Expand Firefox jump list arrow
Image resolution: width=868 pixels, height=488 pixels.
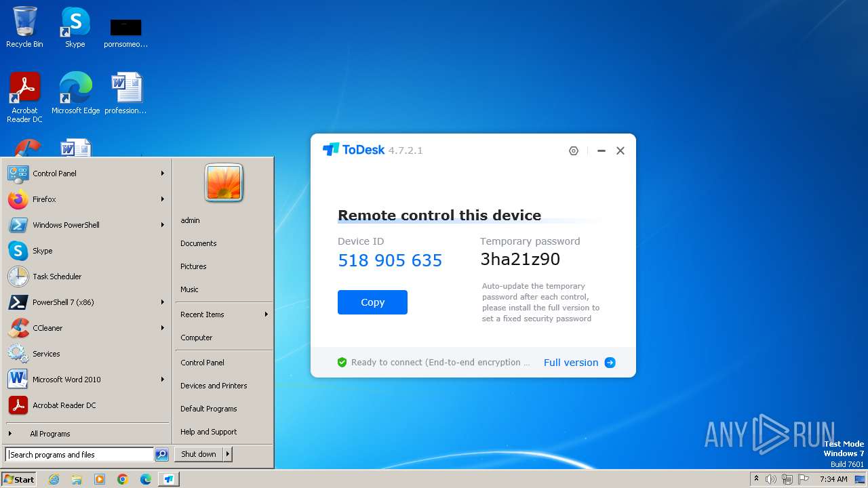point(163,199)
